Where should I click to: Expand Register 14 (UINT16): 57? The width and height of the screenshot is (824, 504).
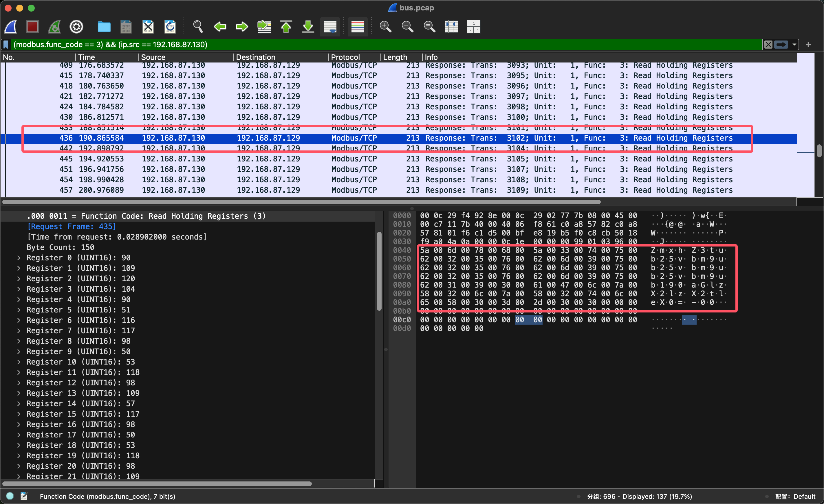19,403
